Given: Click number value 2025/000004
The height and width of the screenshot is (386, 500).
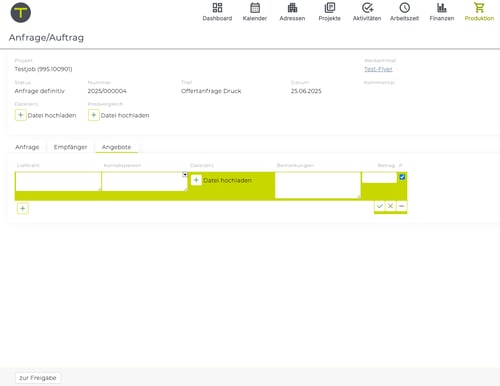Looking at the screenshot, I should (107, 91).
